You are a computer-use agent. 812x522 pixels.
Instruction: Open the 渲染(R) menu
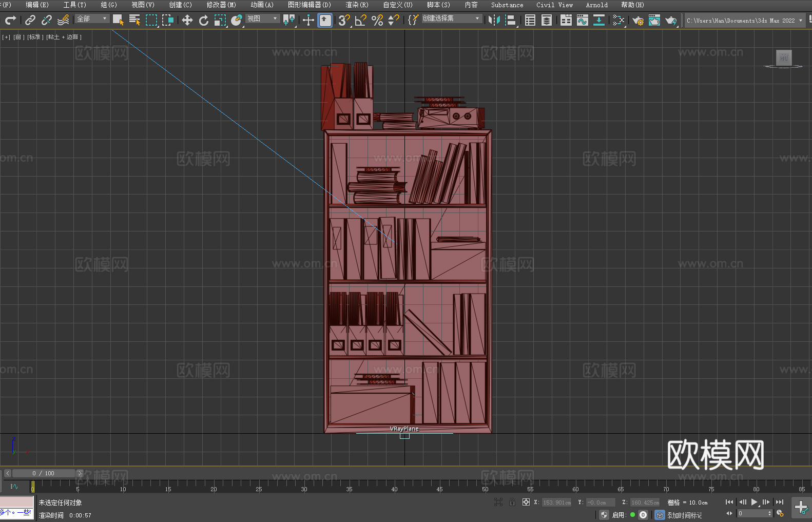point(357,5)
